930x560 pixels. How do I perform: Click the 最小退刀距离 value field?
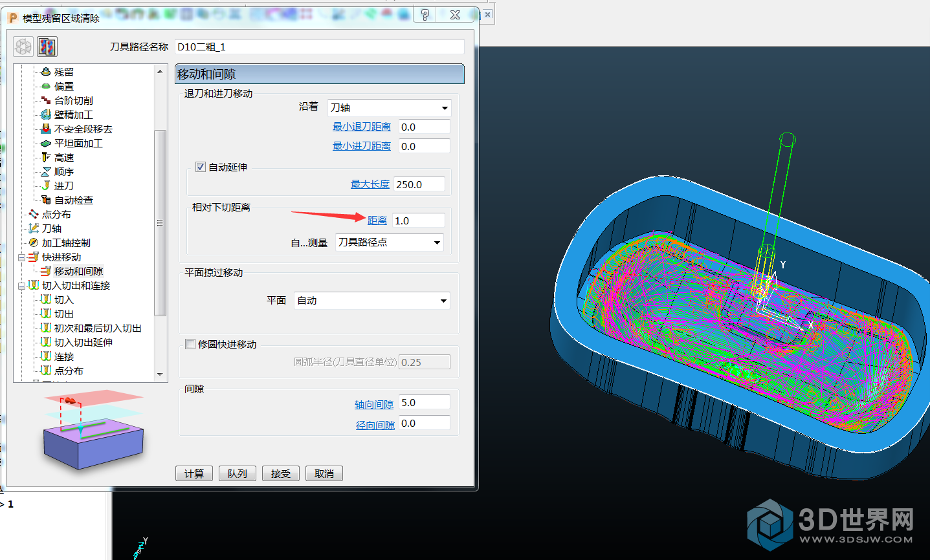pyautogui.click(x=424, y=127)
